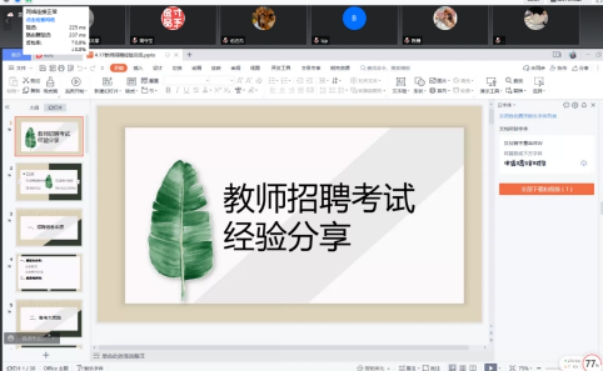Open the font size dropdown
The image size is (603, 372).
[x=222, y=80]
